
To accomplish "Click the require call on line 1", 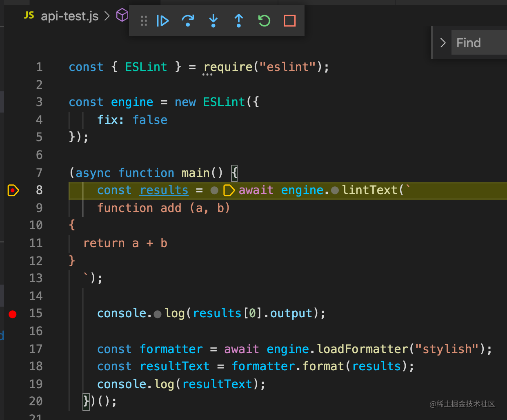I will [x=228, y=67].
